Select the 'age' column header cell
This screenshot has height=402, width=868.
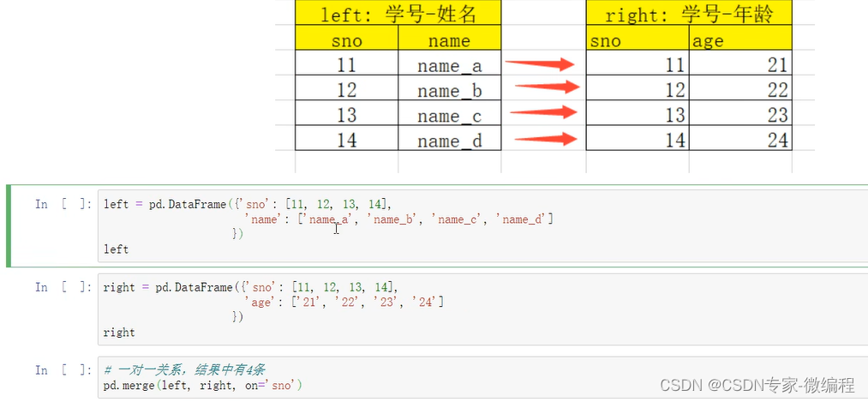(x=740, y=38)
